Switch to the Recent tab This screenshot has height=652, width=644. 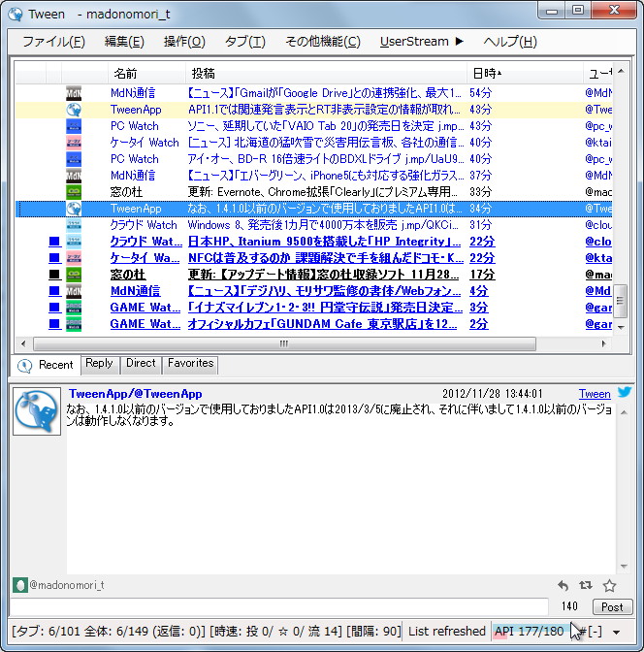pos(46,365)
